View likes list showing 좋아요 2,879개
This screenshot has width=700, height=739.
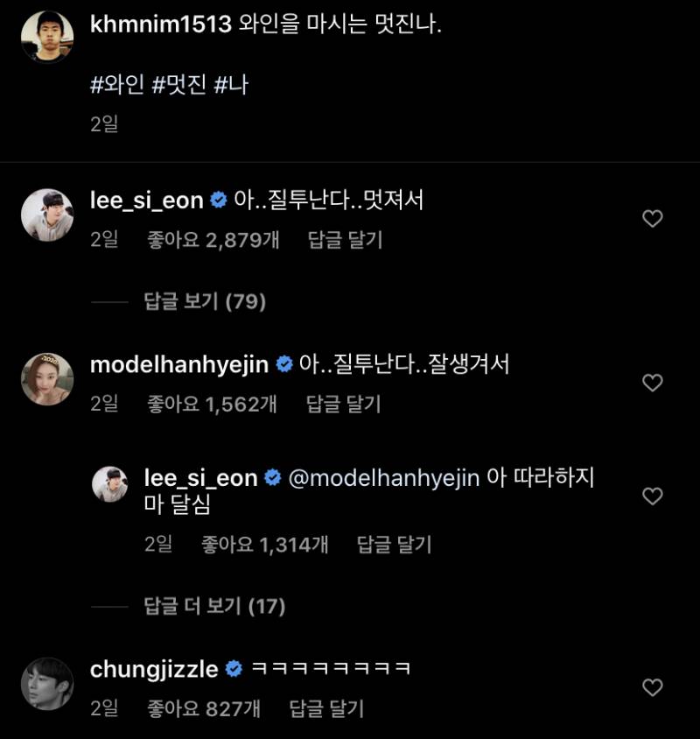pyautogui.click(x=214, y=240)
